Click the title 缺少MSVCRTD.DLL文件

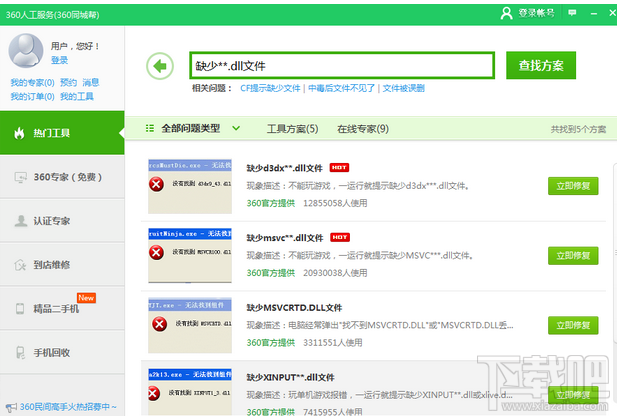[294, 308]
